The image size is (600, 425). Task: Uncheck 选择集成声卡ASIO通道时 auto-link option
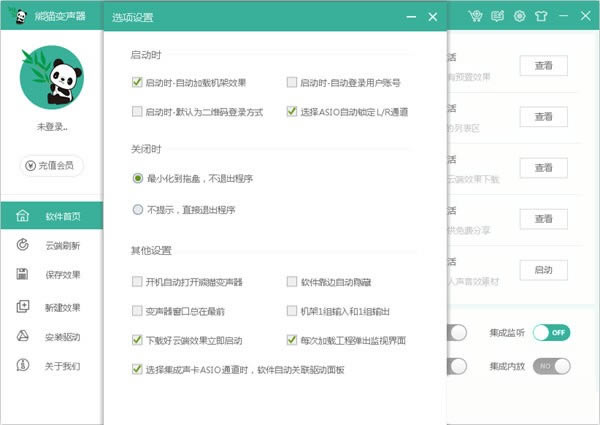137,369
